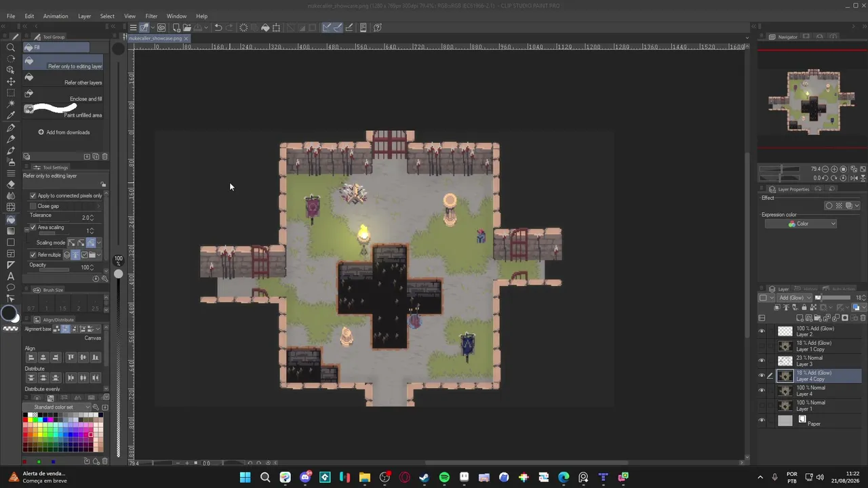The width and height of the screenshot is (868, 488).
Task: Select the Eyedropper tool
Action: point(11,115)
